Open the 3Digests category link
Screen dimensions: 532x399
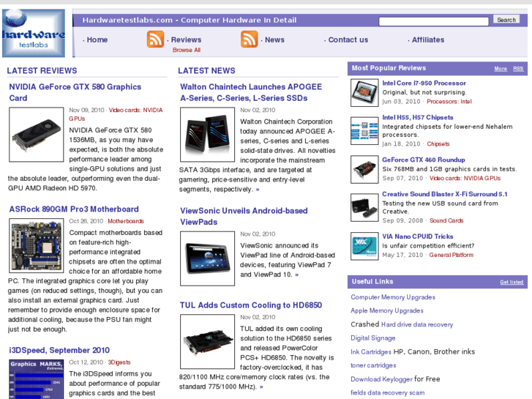(119, 362)
